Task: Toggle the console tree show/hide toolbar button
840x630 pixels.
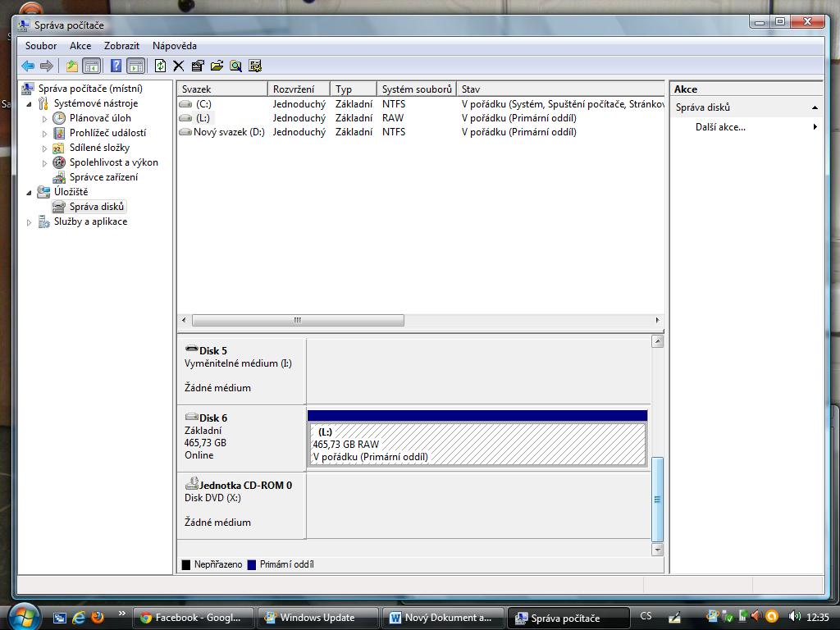Action: pyautogui.click(x=92, y=66)
